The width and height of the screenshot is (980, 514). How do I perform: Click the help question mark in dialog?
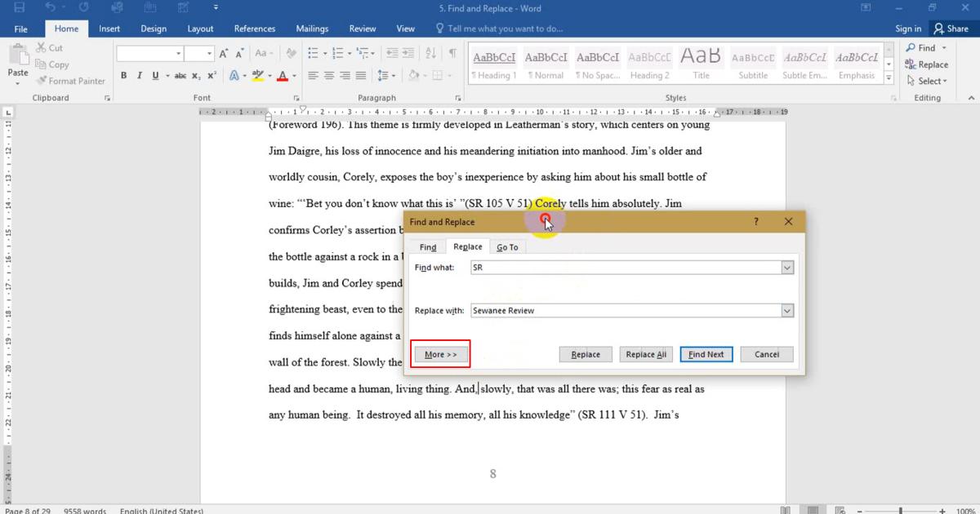click(x=756, y=222)
